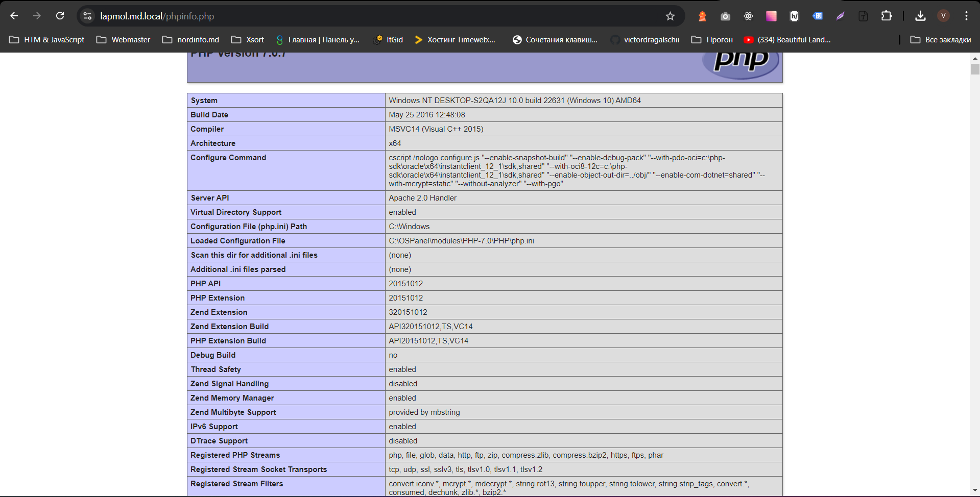Screen dimensions: 980x497
Task: Click the Loaded Configuration File php.ini path
Action: click(x=461, y=241)
